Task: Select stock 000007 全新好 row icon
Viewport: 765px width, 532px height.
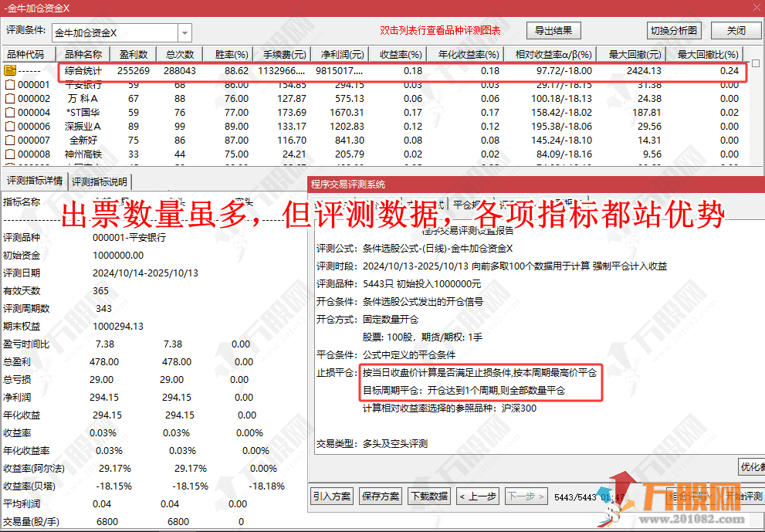Action: [x=10, y=141]
